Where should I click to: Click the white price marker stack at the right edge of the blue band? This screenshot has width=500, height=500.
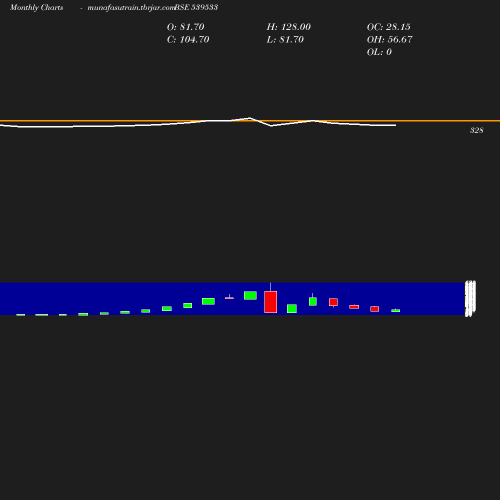(x=470, y=299)
